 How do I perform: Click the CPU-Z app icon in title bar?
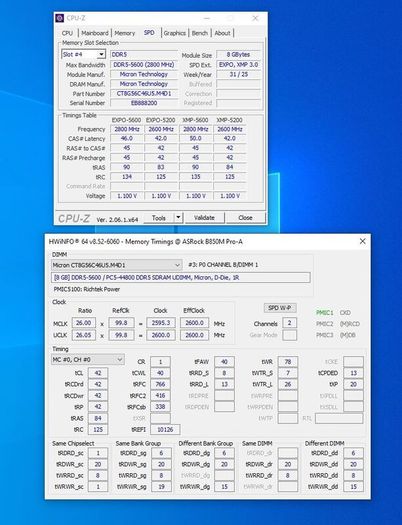click(60, 18)
